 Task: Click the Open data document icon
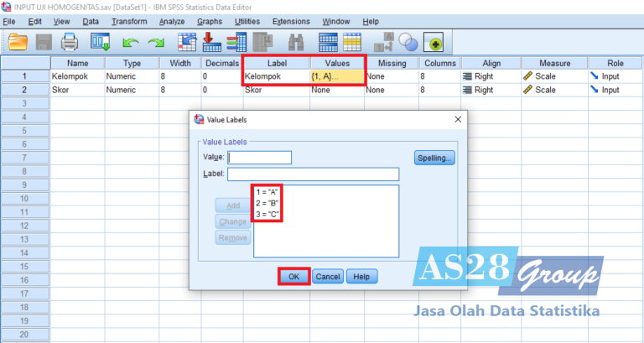tap(17, 41)
